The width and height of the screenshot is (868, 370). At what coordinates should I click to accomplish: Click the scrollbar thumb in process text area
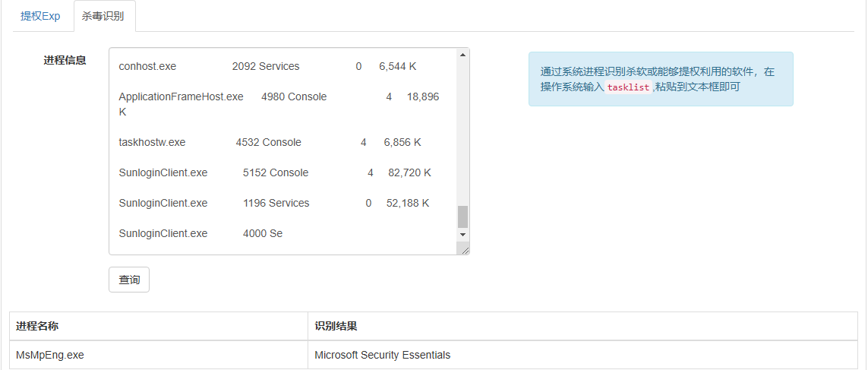(x=462, y=217)
